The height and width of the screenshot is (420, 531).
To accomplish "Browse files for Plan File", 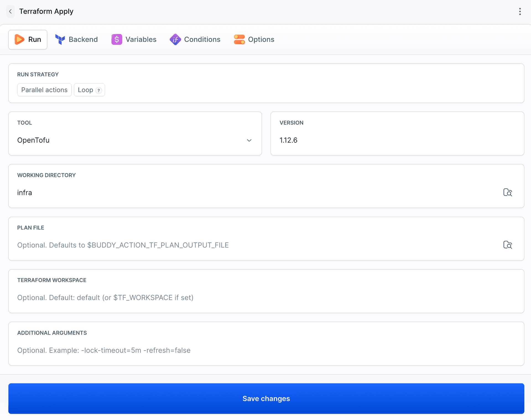I will [x=507, y=245].
